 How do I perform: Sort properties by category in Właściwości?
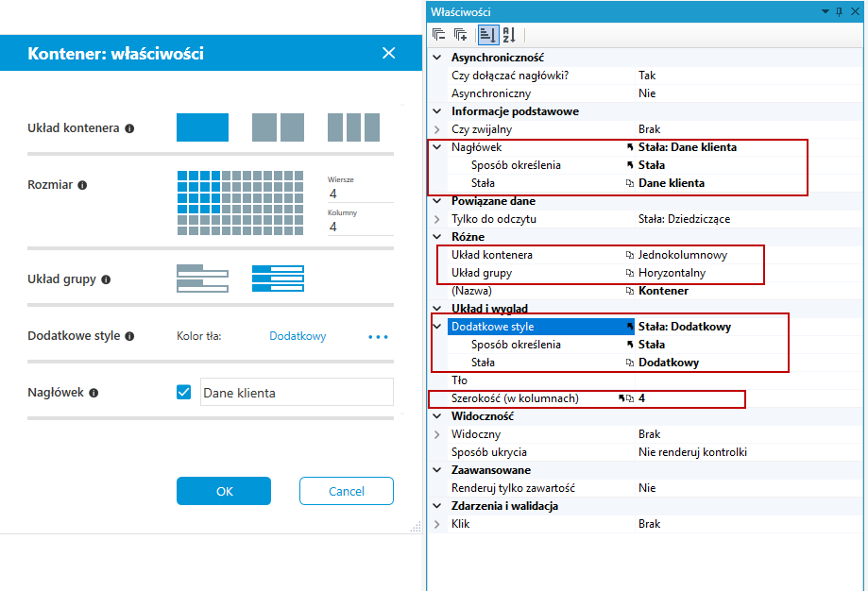coord(487,35)
